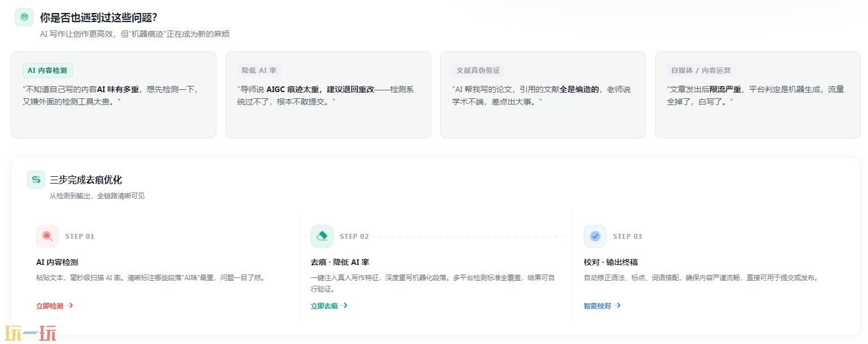
Task: Click the 玩一玩 logo watermark
Action: click(x=31, y=333)
